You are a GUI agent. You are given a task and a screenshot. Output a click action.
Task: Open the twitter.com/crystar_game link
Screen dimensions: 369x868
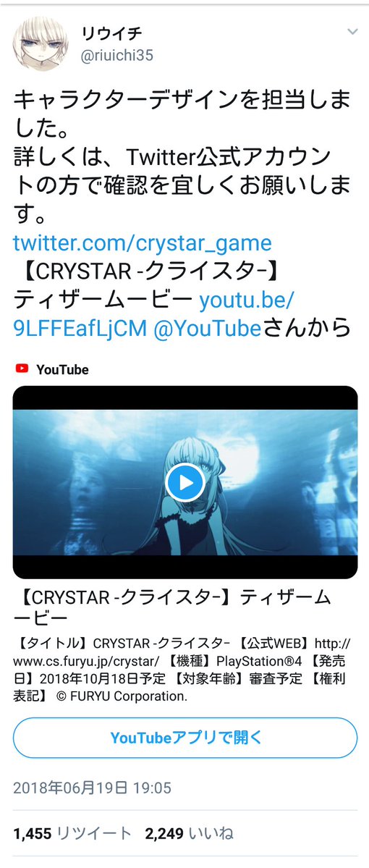coord(143,243)
